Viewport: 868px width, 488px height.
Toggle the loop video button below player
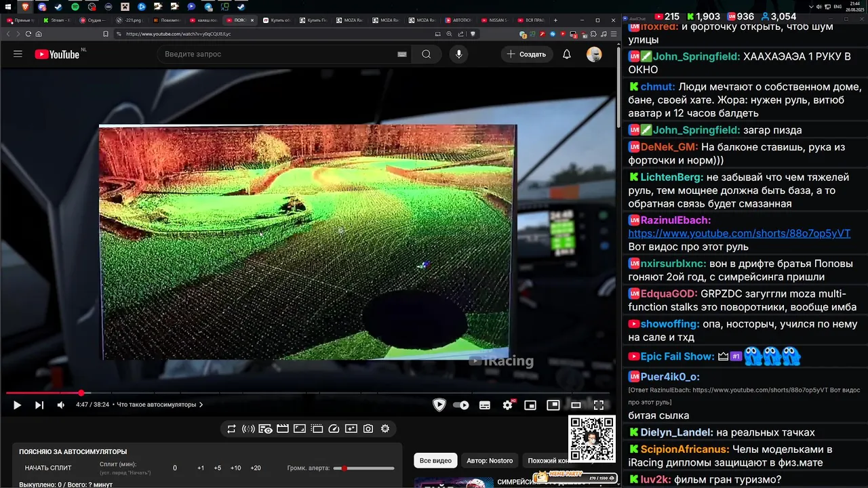coord(231,428)
